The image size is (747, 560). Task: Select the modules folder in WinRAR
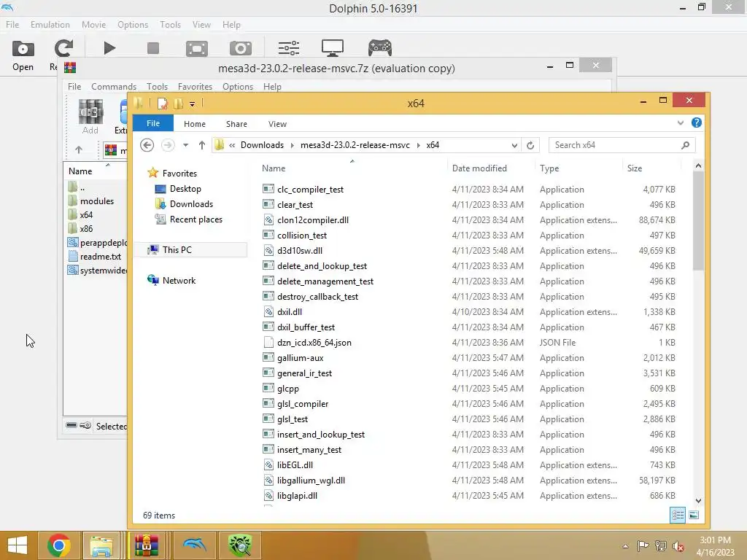[97, 201]
